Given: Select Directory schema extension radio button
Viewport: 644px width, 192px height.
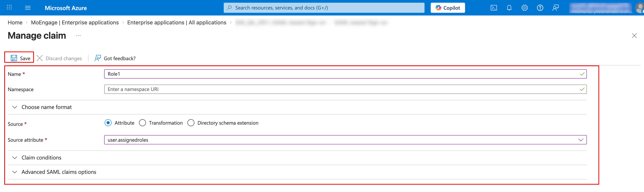Looking at the screenshot, I should point(191,123).
